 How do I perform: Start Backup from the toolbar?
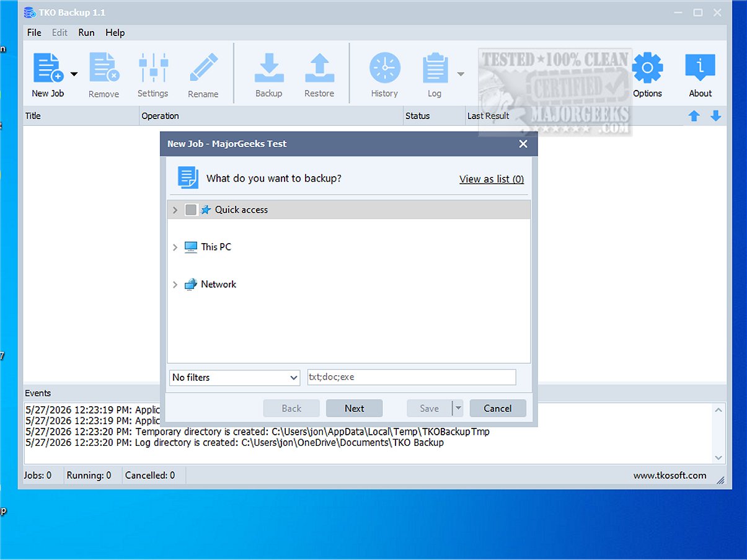point(269,68)
